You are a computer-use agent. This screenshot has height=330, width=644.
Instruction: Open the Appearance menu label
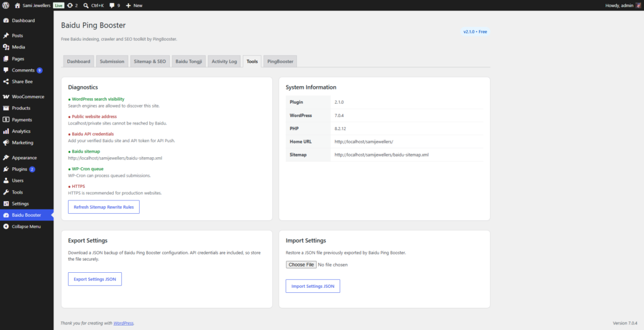(25, 158)
